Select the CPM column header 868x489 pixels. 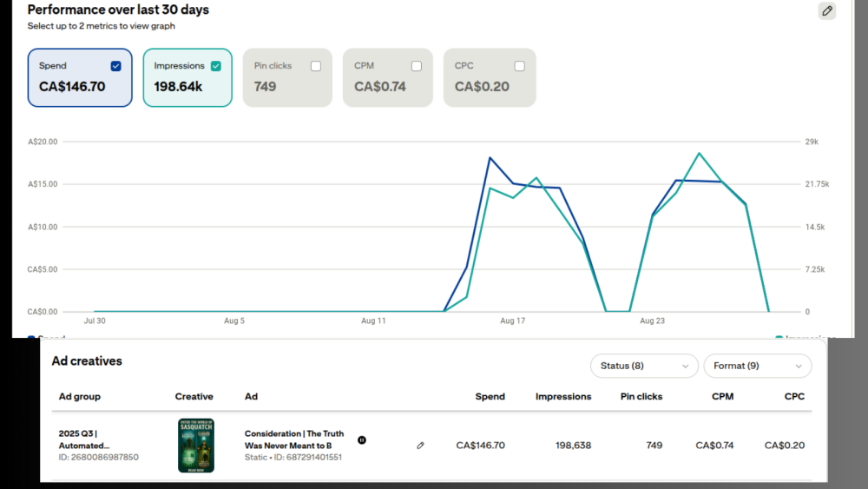click(x=722, y=396)
